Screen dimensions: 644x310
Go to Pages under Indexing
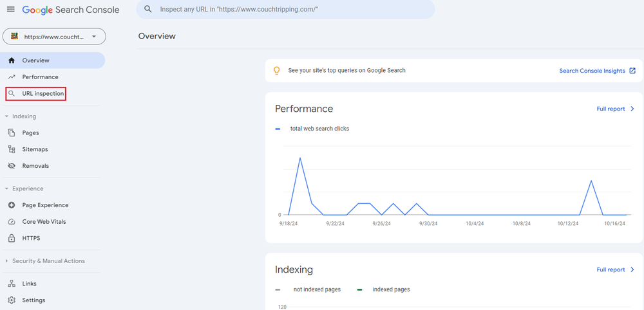pyautogui.click(x=30, y=133)
